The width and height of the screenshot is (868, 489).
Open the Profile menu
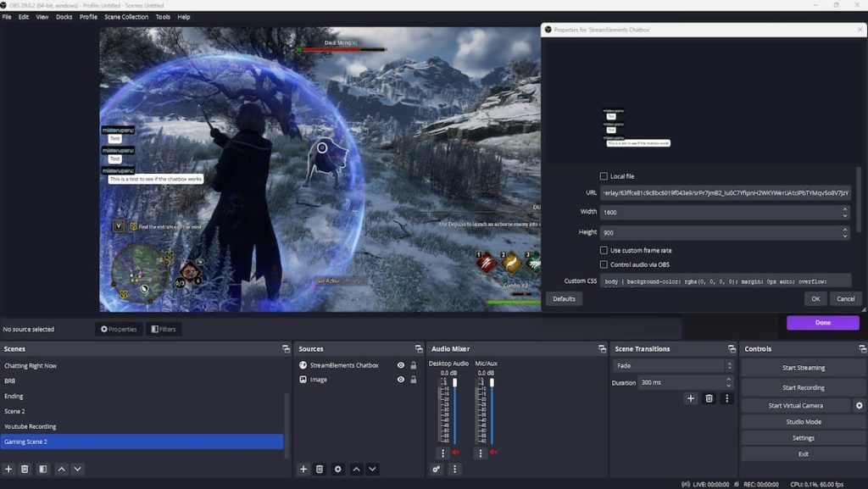click(x=88, y=17)
